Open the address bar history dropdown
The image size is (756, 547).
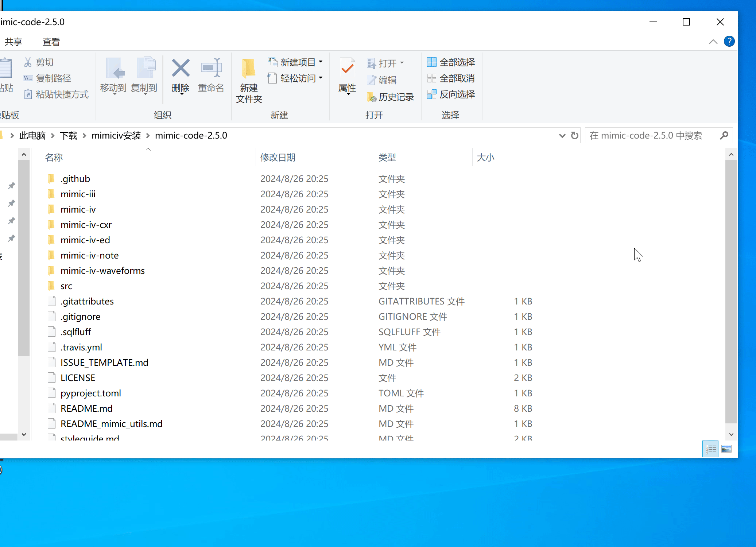coord(562,136)
